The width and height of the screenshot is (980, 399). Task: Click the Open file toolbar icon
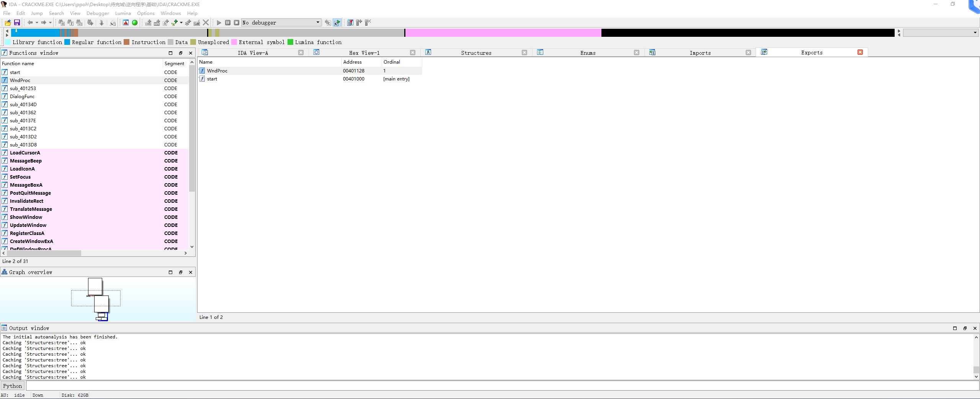pos(8,23)
